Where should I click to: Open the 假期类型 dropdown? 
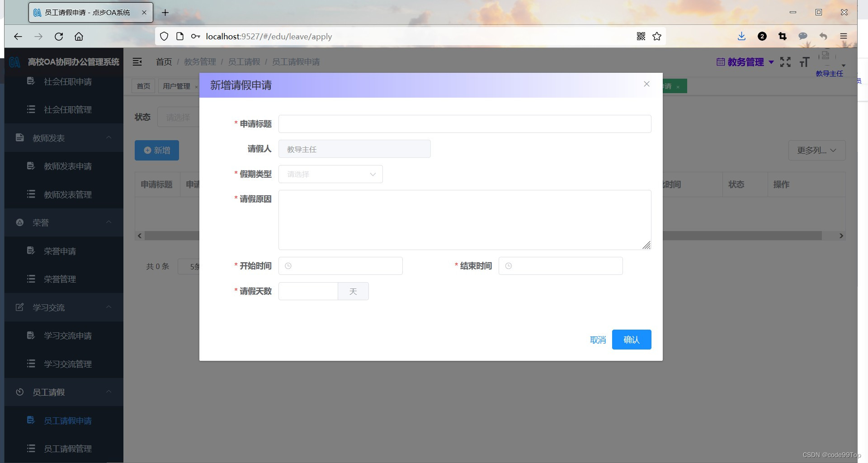(330, 174)
